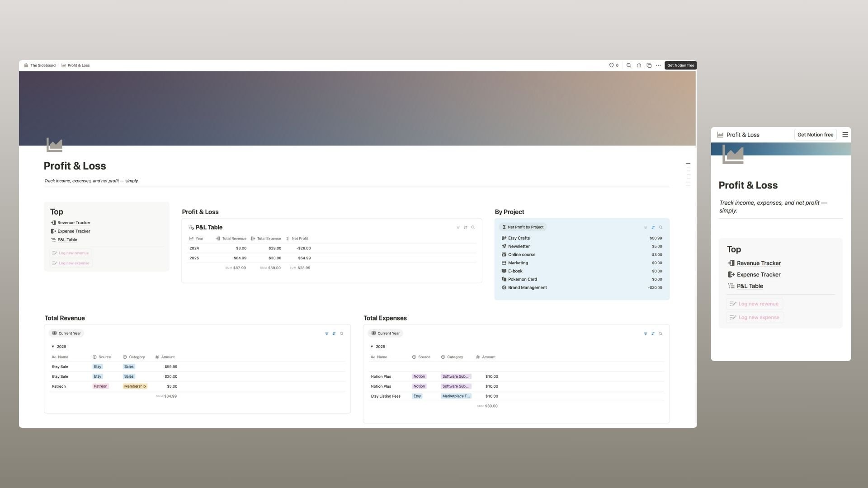
Task: Click search icon in Total Revenue table
Action: pos(342,333)
